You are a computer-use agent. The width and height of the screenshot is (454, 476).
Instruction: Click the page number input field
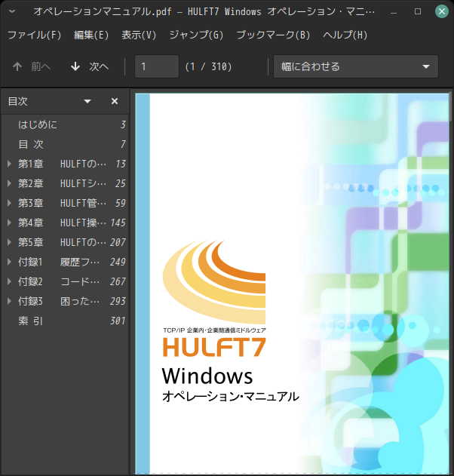coord(157,66)
